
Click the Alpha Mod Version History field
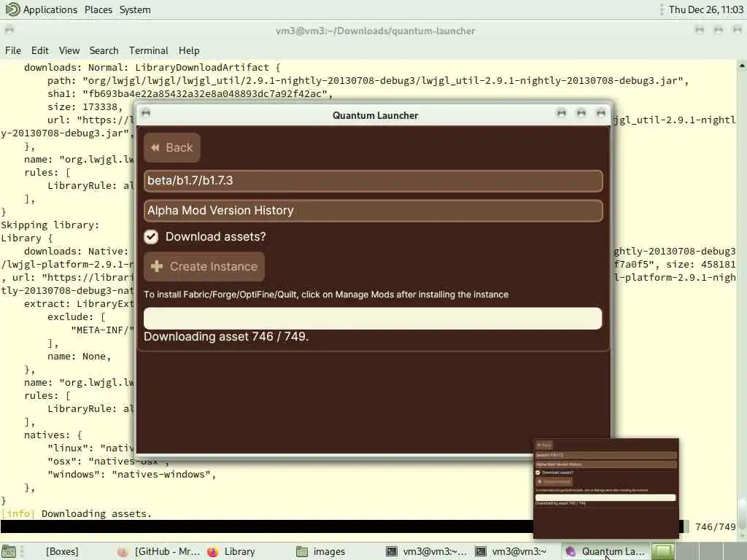coord(373,211)
